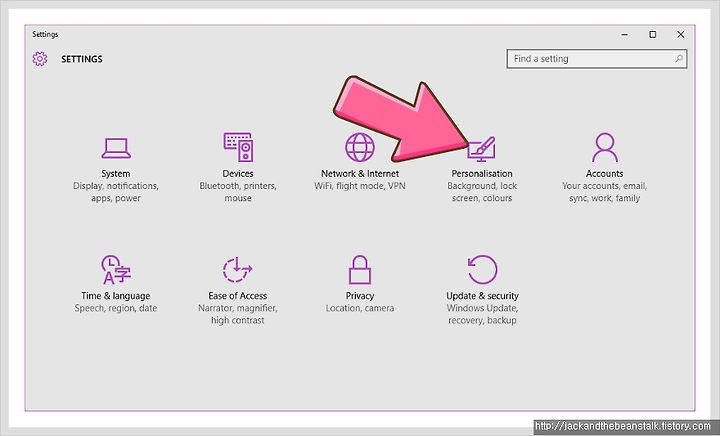Click the Settings window title text
The width and height of the screenshot is (720, 436).
(x=45, y=34)
